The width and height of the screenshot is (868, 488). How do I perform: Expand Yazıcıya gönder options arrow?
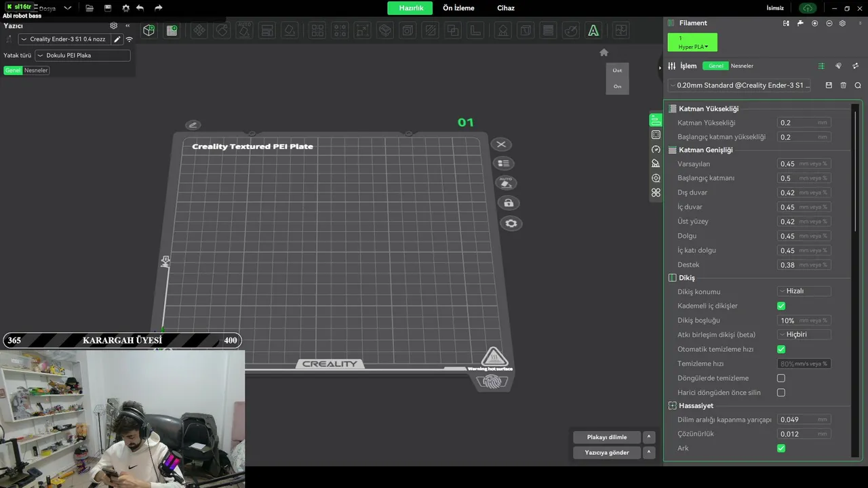(648, 453)
